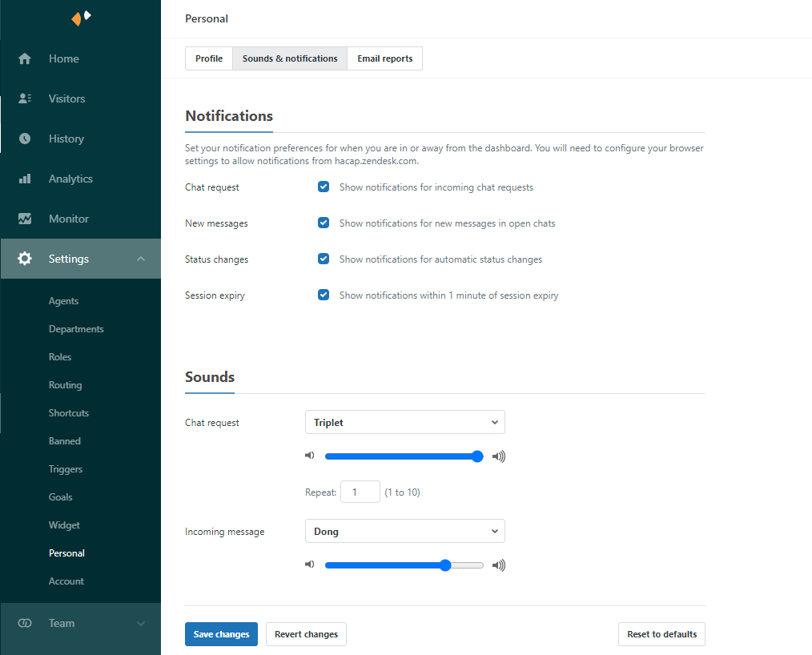812x655 pixels.
Task: Collapse the Settings menu chevron
Action: click(x=141, y=259)
